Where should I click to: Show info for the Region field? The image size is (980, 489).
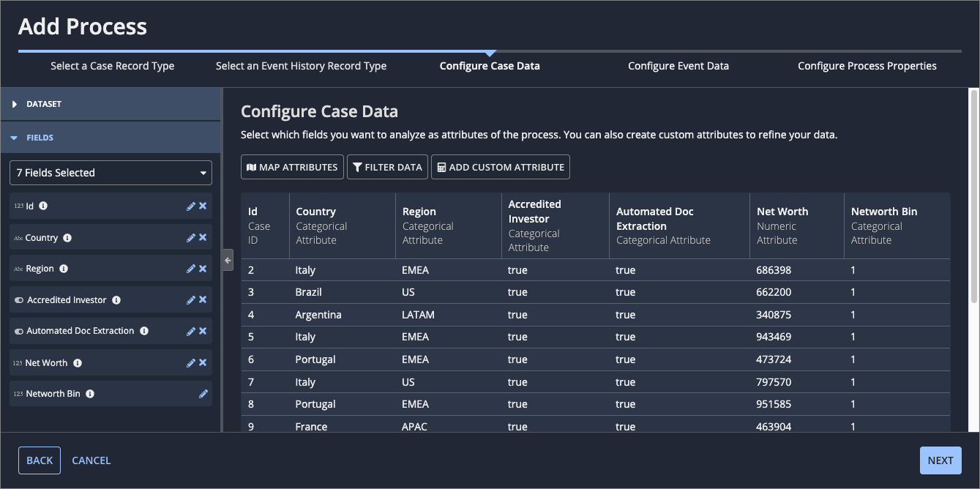click(64, 269)
